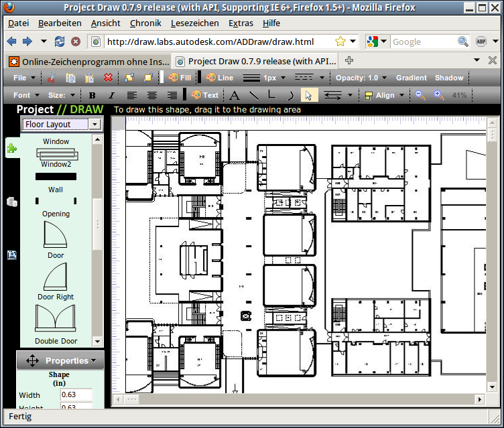Switch to the Online-Zeichenprogramm browser tab
Viewport: 504px width, 428px height.
pyautogui.click(x=88, y=61)
